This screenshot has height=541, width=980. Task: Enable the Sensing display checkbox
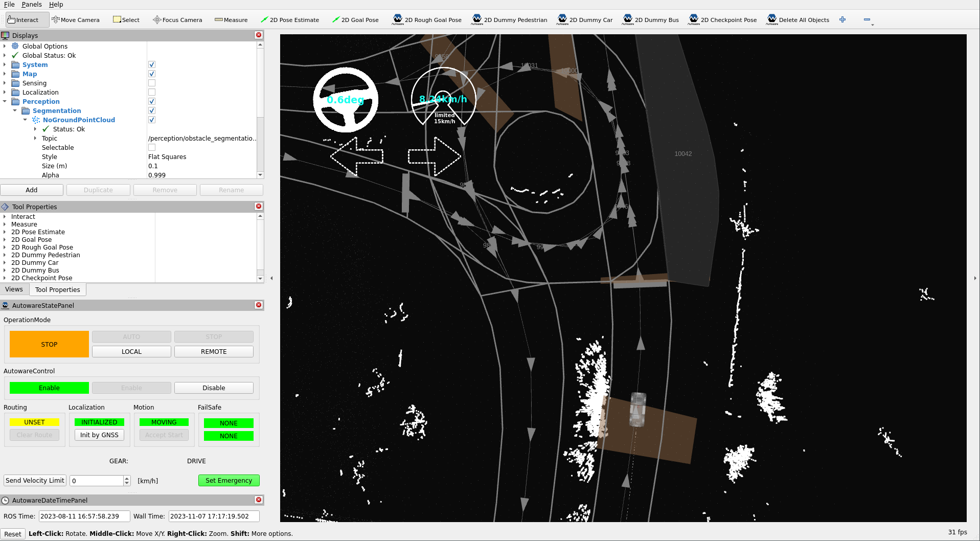pos(152,83)
